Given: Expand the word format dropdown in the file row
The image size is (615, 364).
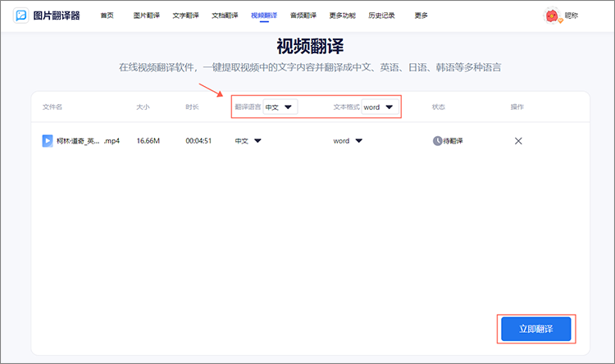Looking at the screenshot, I should pos(348,141).
